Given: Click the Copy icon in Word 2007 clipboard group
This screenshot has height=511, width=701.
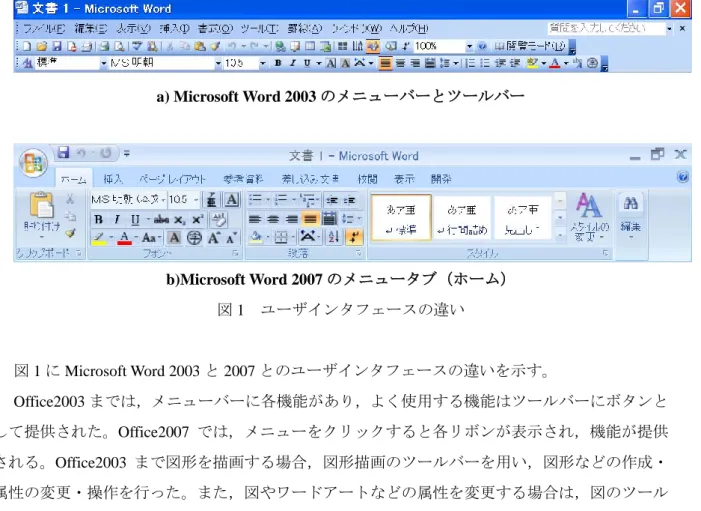Looking at the screenshot, I should click(70, 216).
